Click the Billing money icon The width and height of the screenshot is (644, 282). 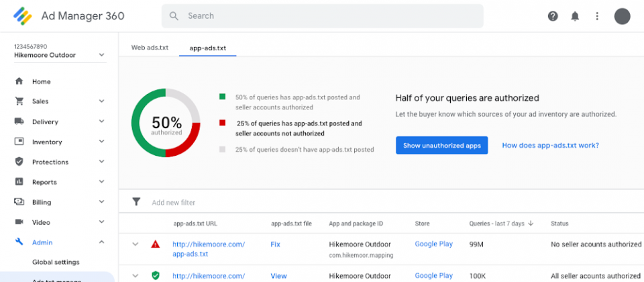(19, 202)
